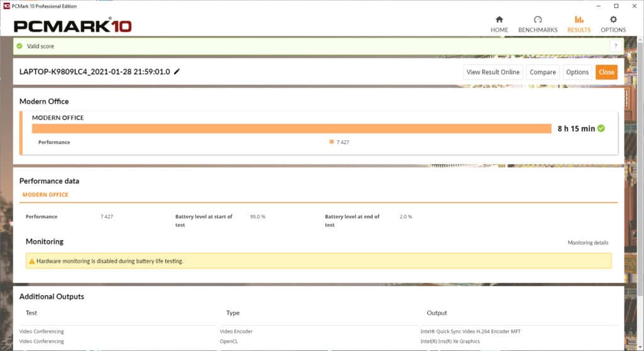Click the green check next to 8 h 15 min
644x351 pixels.
point(601,128)
